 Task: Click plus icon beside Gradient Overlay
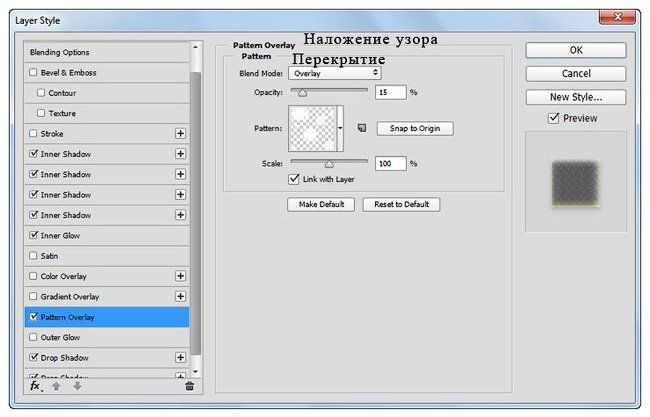pos(181,297)
